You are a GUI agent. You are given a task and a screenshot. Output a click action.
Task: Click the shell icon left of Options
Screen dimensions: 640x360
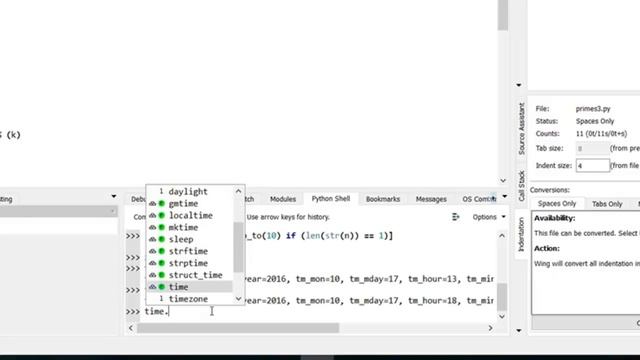456,217
